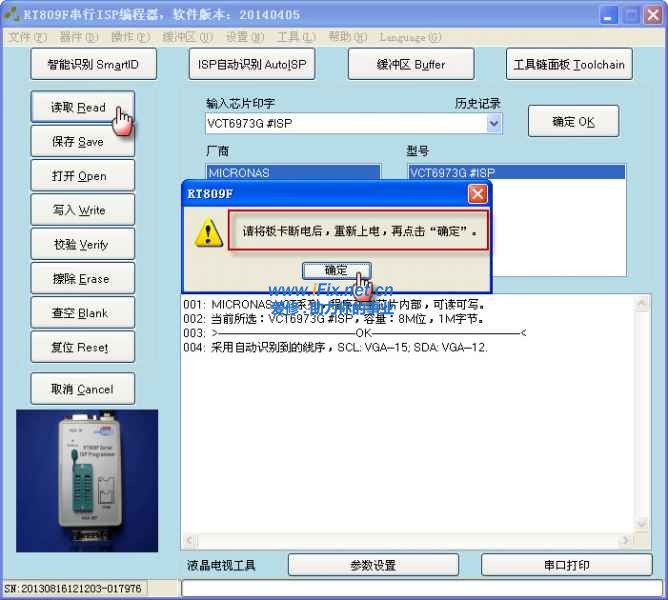Viewport: 668px width, 600px height.
Task: Click the 写入 Write button
Action: point(79,211)
